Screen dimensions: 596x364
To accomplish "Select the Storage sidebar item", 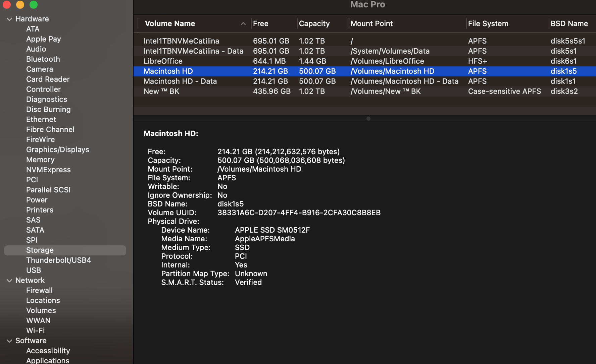I will click(65, 250).
